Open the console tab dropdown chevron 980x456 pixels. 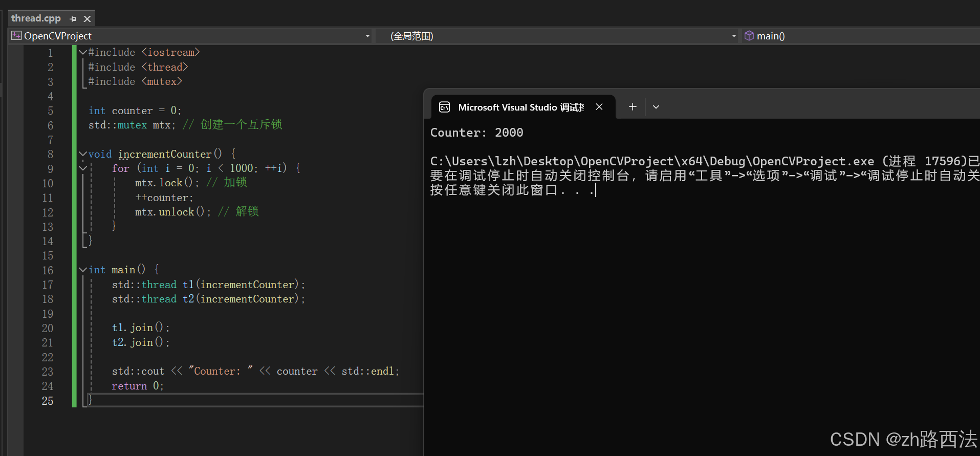[x=656, y=107]
